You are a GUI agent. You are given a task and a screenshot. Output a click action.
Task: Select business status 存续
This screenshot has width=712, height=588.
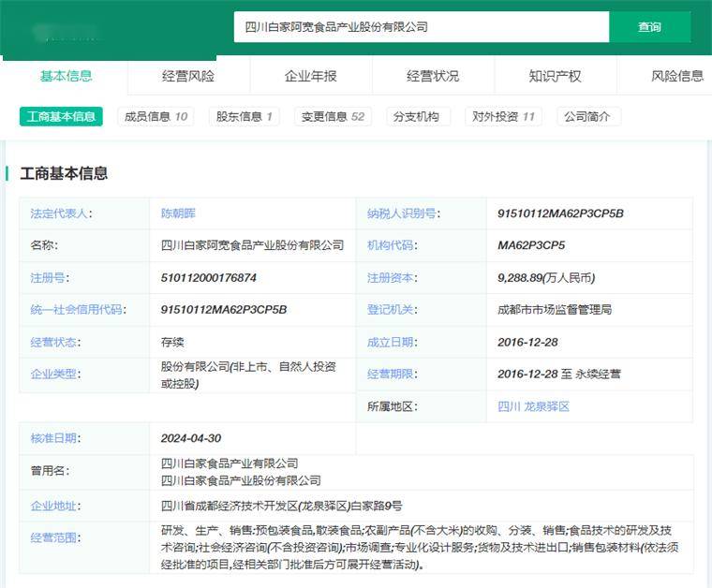point(172,342)
